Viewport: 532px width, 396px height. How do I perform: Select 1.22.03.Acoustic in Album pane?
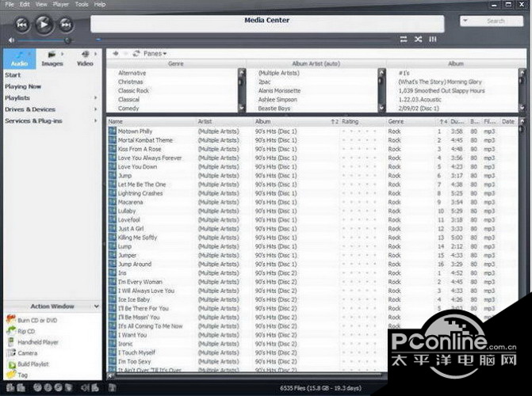pos(419,99)
